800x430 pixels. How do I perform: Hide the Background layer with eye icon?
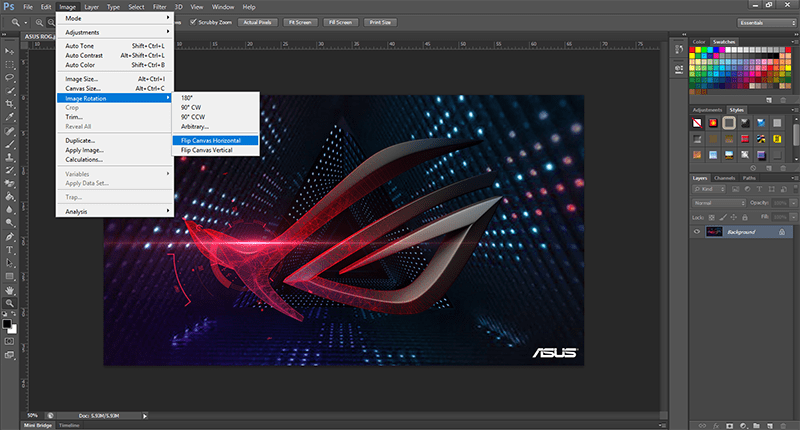(697, 232)
